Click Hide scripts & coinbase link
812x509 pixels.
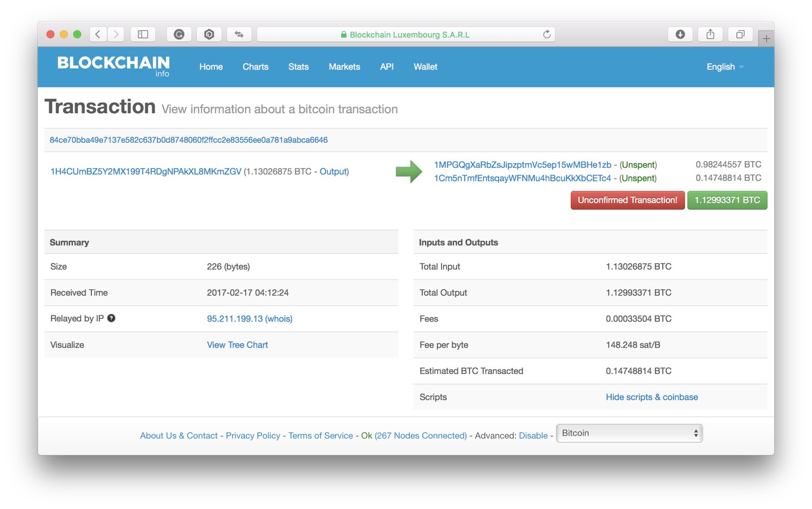pos(652,397)
